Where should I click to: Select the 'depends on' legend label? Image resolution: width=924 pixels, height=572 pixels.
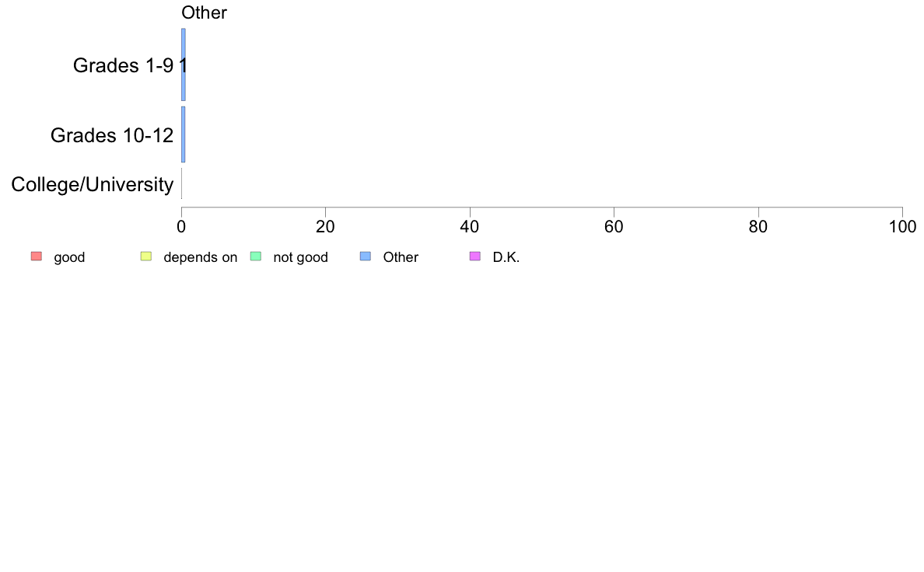[200, 257]
